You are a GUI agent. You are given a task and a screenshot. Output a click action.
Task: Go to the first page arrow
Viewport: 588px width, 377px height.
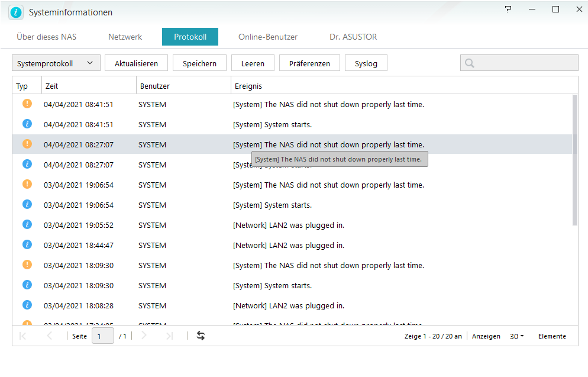[22, 336]
